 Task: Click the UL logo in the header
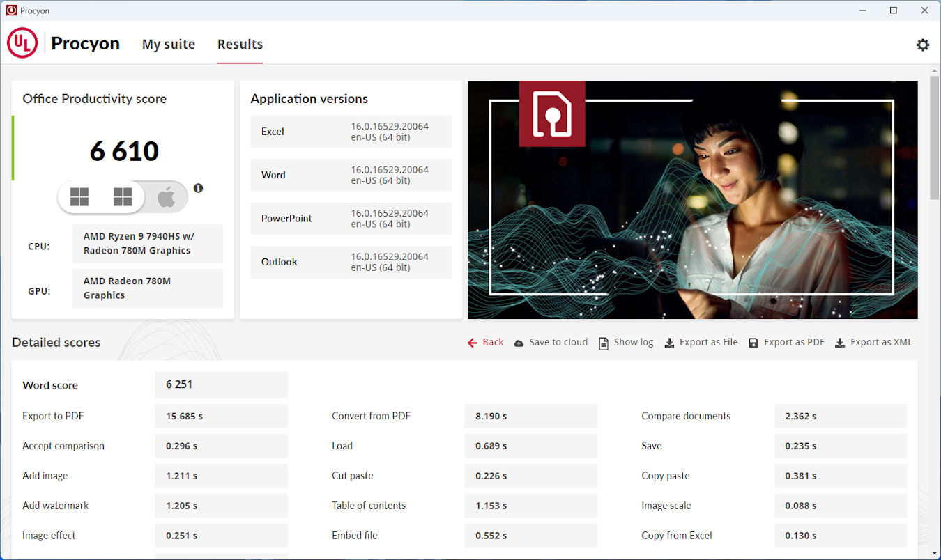pos(22,44)
